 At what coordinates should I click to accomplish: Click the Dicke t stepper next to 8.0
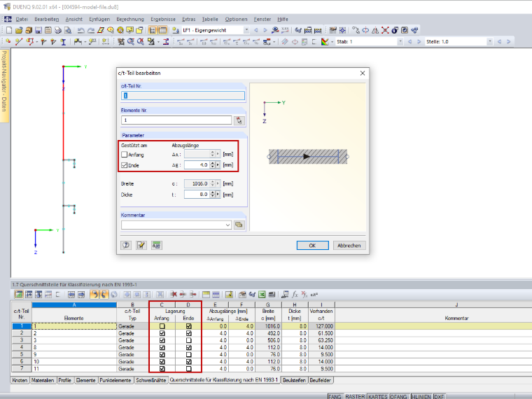coord(213,195)
